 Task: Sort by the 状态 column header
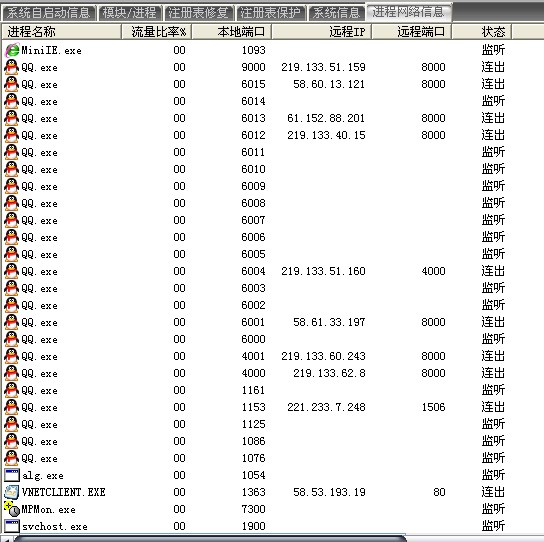[x=482, y=32]
